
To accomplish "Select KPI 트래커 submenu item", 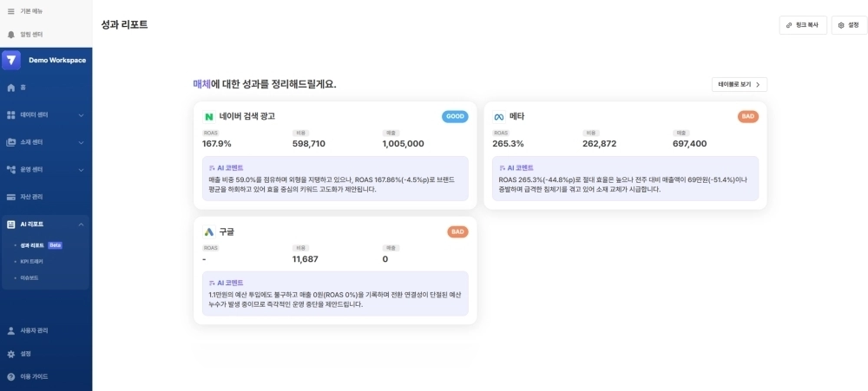I will pos(31,261).
